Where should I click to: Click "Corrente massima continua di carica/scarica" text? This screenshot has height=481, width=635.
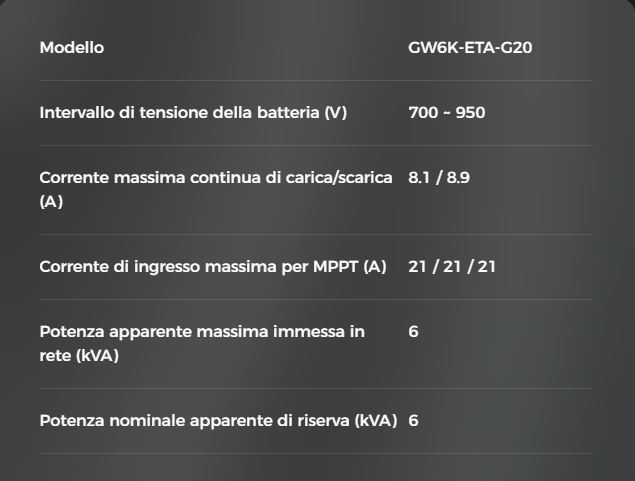click(x=215, y=178)
